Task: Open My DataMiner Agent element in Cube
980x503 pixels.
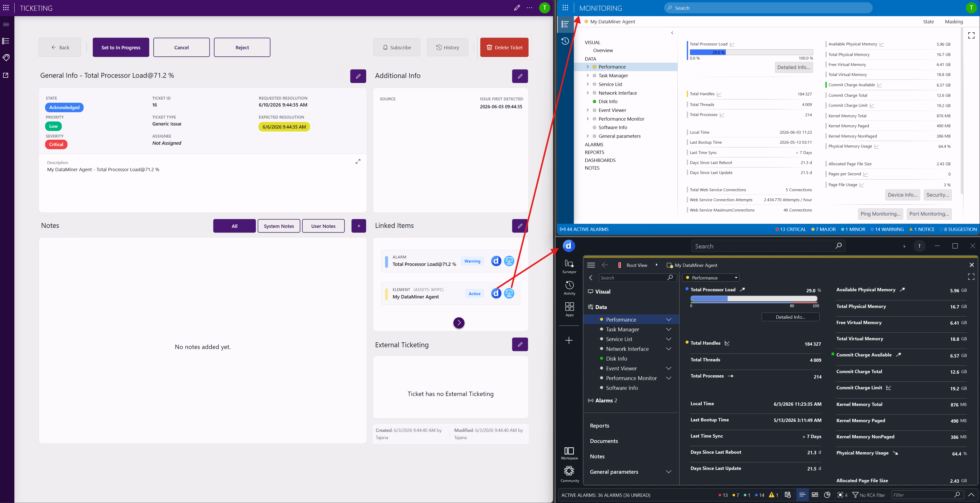Action: 496,293
